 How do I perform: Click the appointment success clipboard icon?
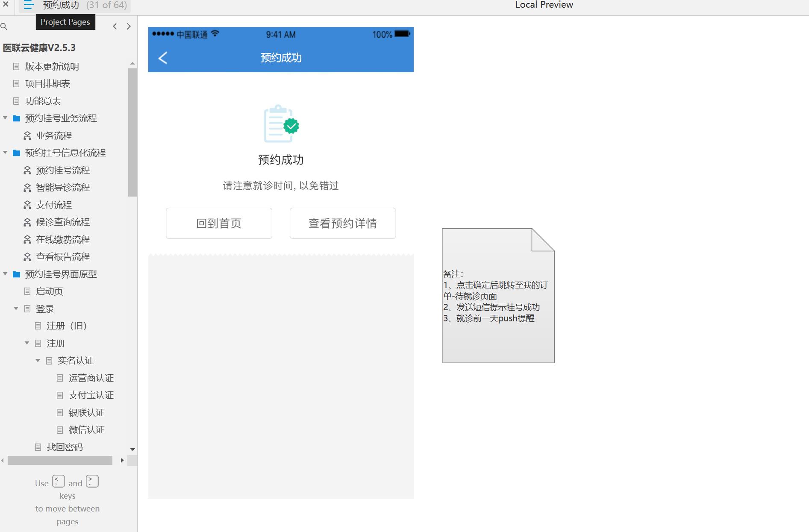281,123
